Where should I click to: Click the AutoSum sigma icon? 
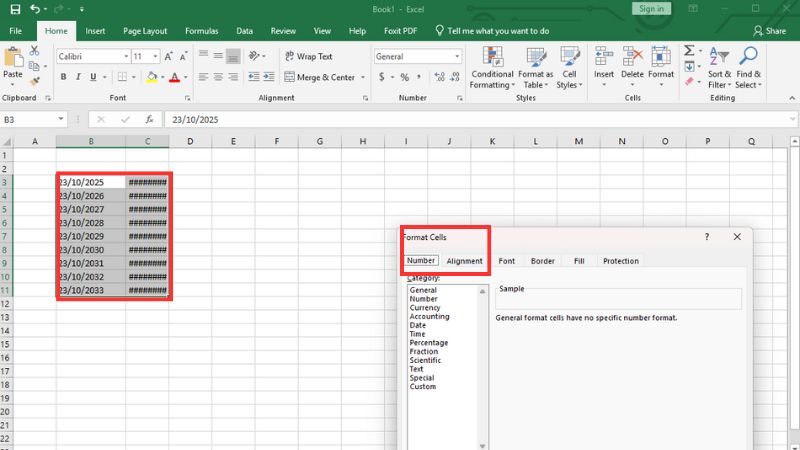pyautogui.click(x=689, y=50)
